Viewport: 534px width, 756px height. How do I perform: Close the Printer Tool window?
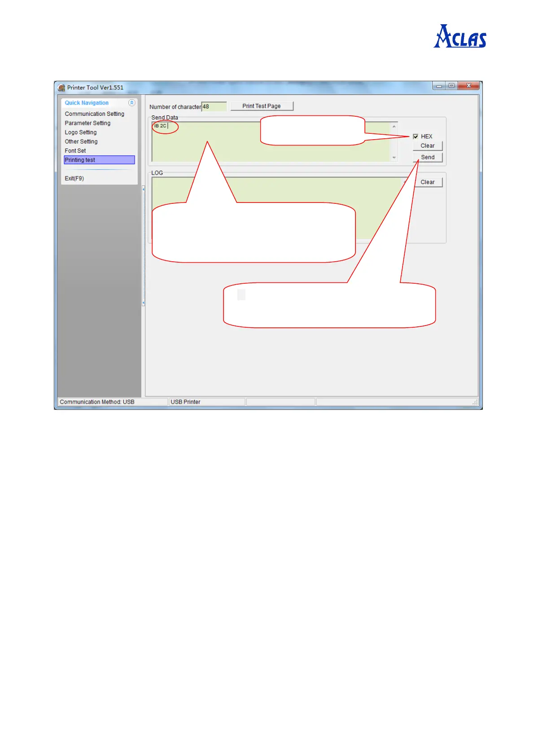click(468, 86)
